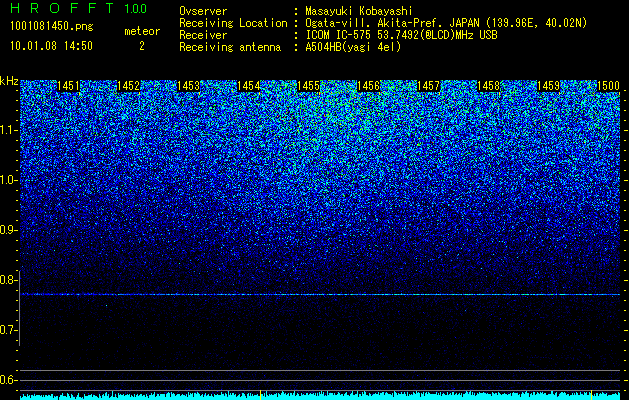Click the 1.1 kHz axis label
629x400 pixels.
(8, 130)
